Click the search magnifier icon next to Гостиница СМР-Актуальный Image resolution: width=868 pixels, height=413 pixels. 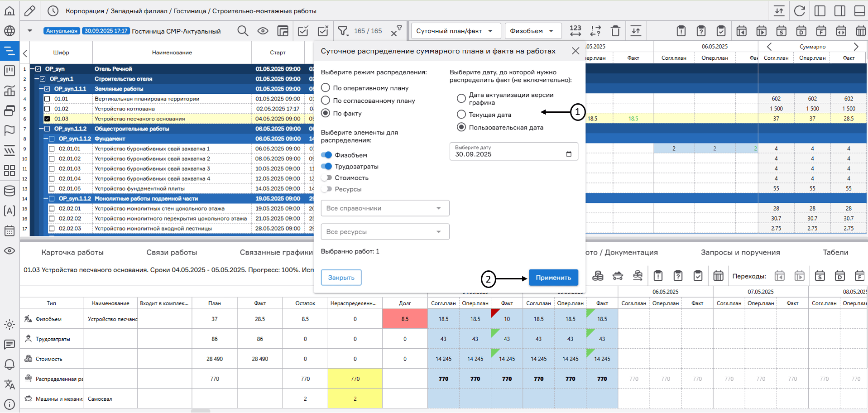point(243,31)
